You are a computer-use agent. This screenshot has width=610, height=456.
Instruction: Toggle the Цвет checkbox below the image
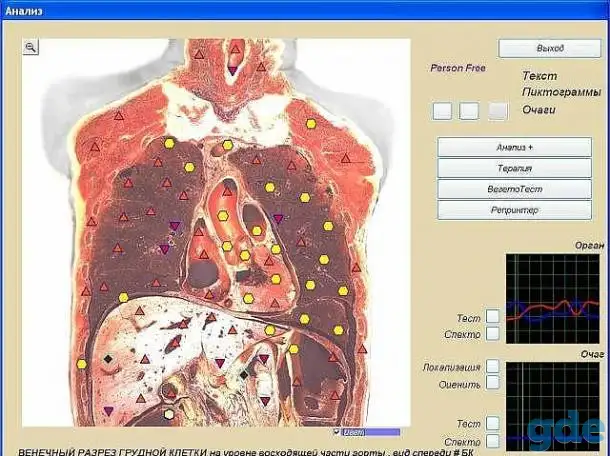click(x=337, y=431)
